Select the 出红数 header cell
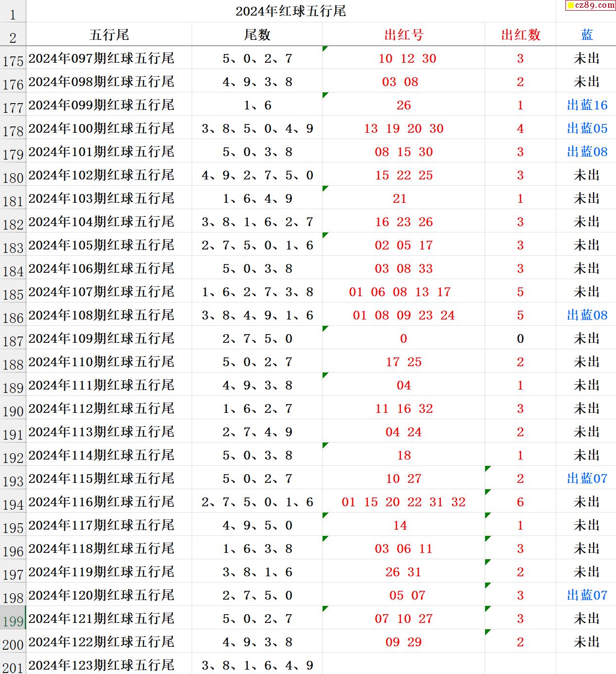This screenshot has width=616, height=674. point(520,35)
